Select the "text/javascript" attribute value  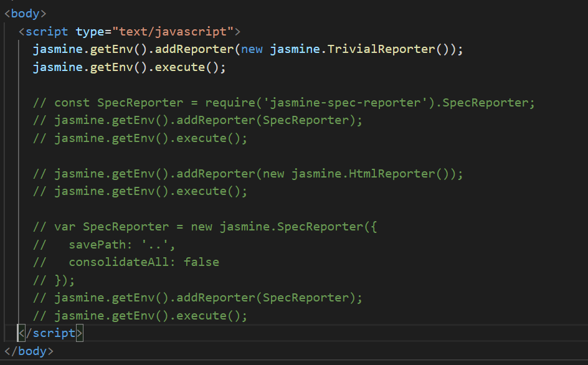(x=173, y=32)
